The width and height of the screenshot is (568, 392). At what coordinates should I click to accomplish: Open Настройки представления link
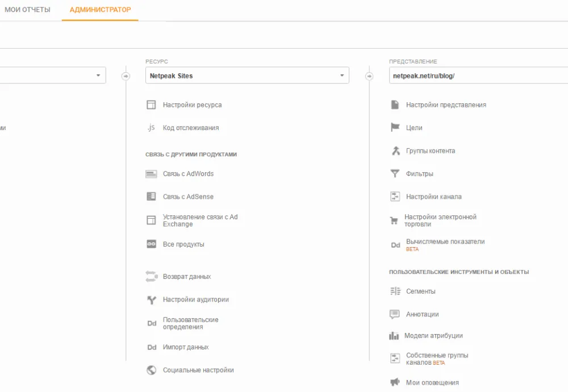tap(446, 105)
